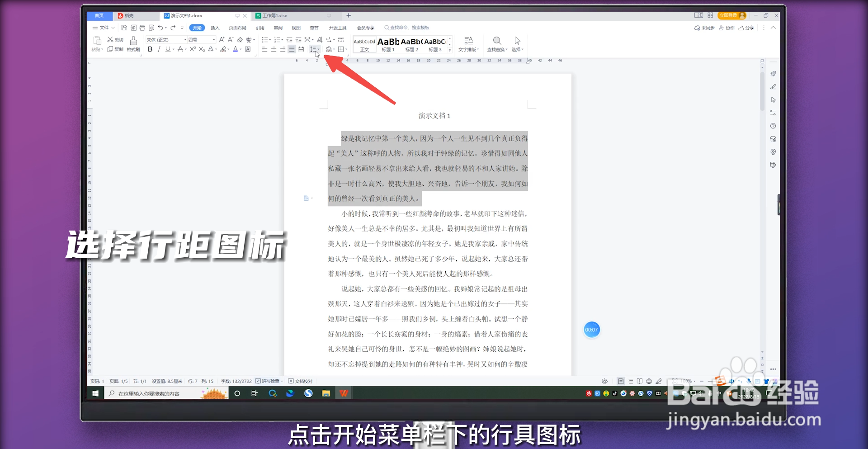Apply bold formatting with the B icon
868x449 pixels.
150,49
